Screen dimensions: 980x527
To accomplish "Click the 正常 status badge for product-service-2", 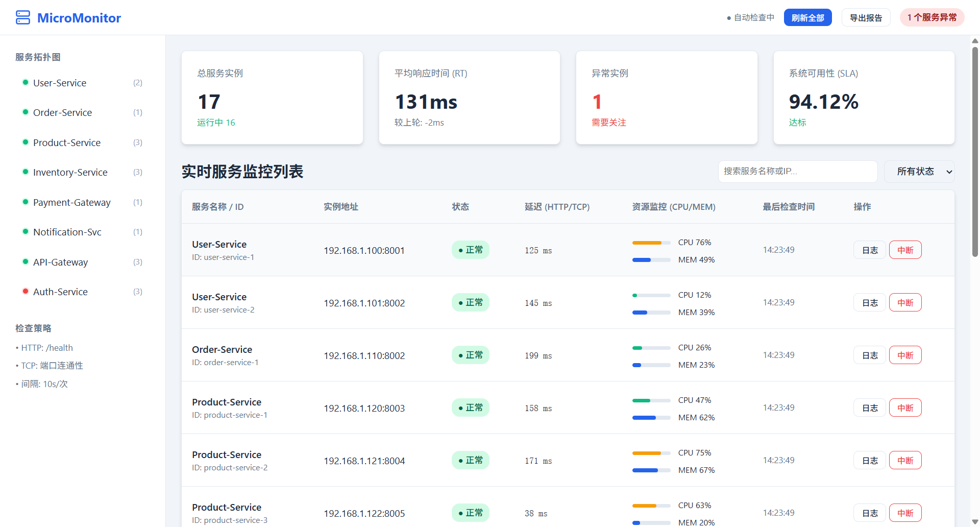I will pos(470,460).
